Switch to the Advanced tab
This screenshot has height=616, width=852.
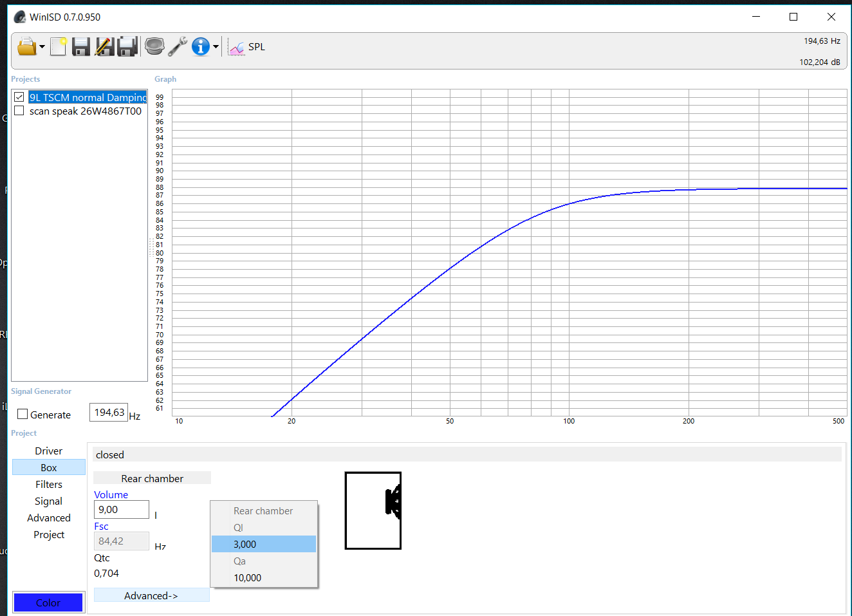click(49, 518)
